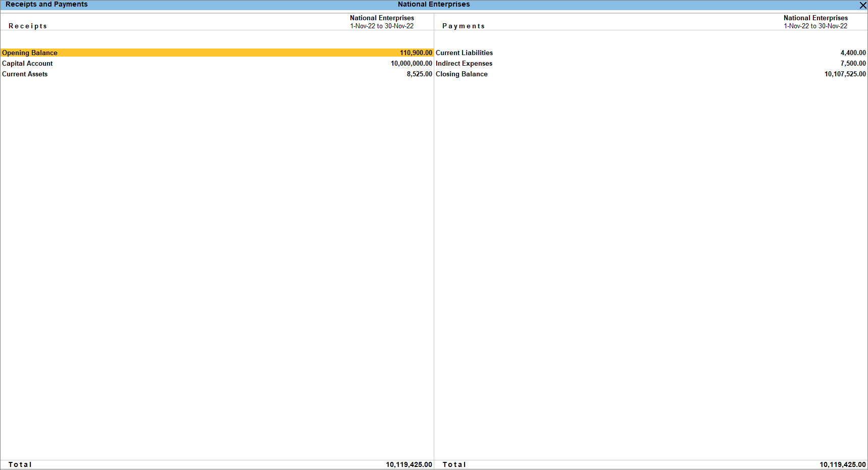Click the 8,525.00 current assets amount

tap(420, 74)
